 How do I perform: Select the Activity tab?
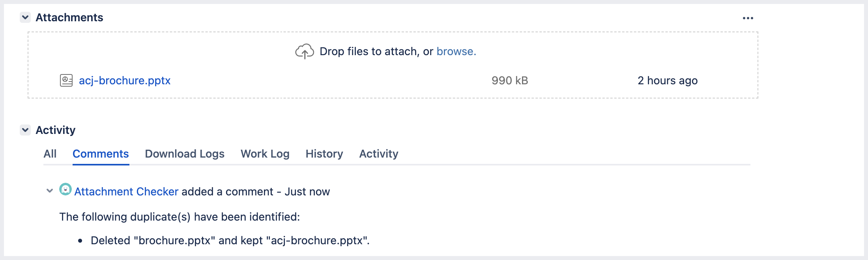378,154
